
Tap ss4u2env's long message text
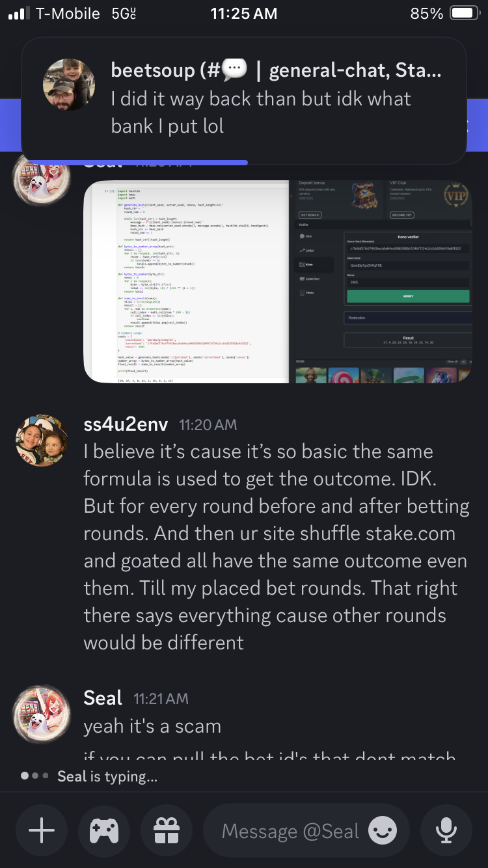[x=277, y=547]
